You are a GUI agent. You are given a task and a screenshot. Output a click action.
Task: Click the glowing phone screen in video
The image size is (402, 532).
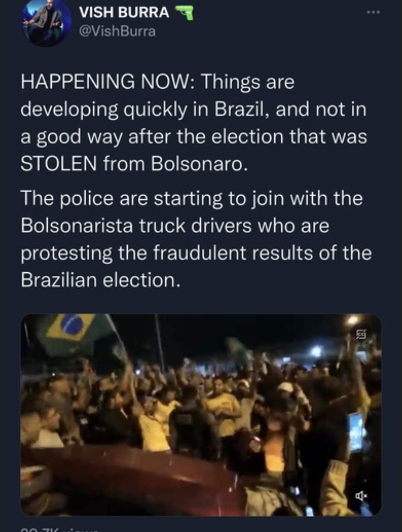pos(355,432)
